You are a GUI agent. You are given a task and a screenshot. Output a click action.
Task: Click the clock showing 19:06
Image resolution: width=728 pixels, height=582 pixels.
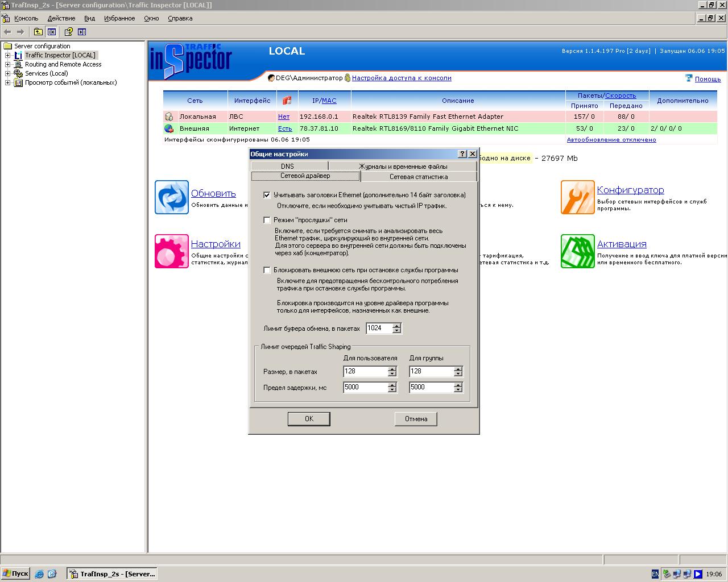point(714,574)
